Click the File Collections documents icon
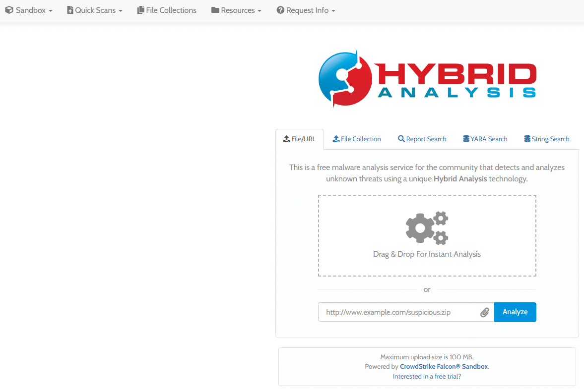 coord(140,10)
